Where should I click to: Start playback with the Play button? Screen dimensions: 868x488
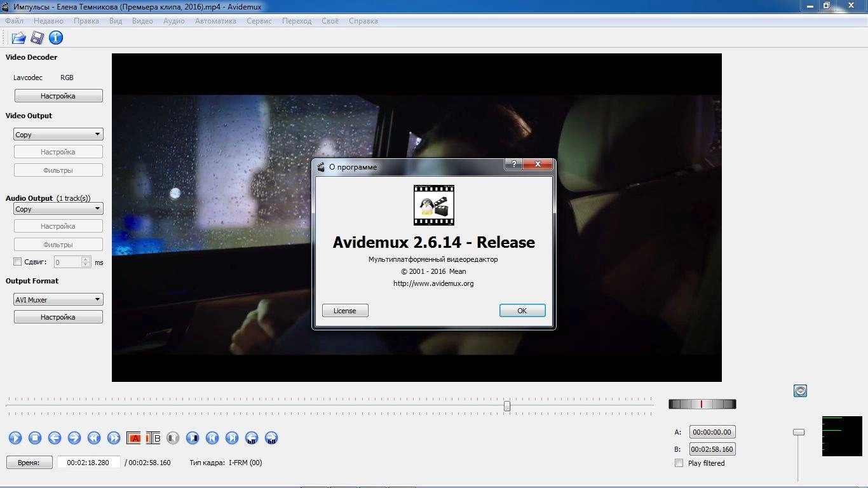15,438
